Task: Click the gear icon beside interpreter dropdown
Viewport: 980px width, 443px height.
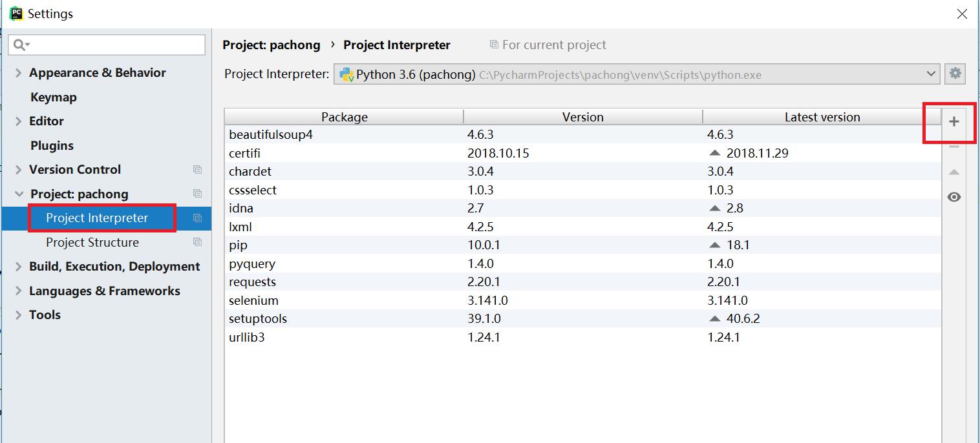Action: coord(955,74)
